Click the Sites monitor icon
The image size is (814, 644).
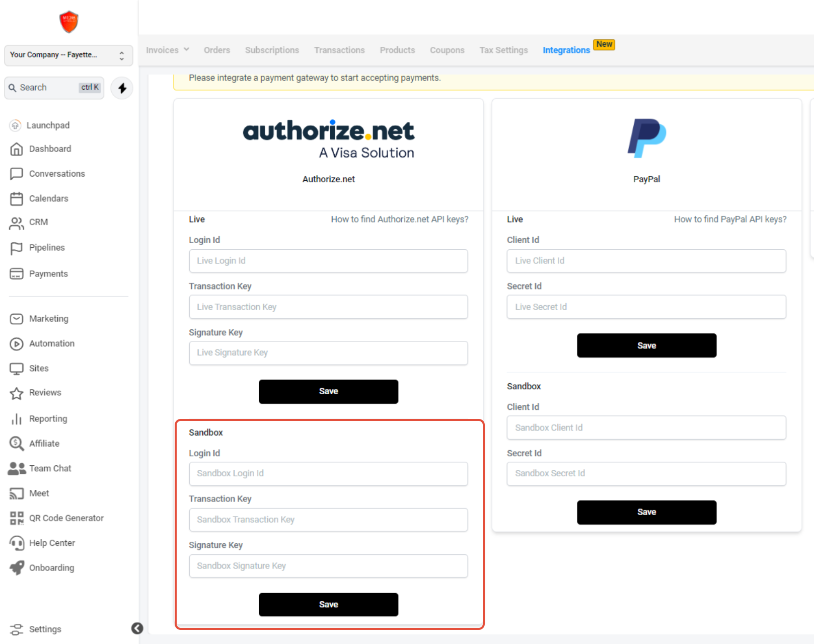point(17,369)
